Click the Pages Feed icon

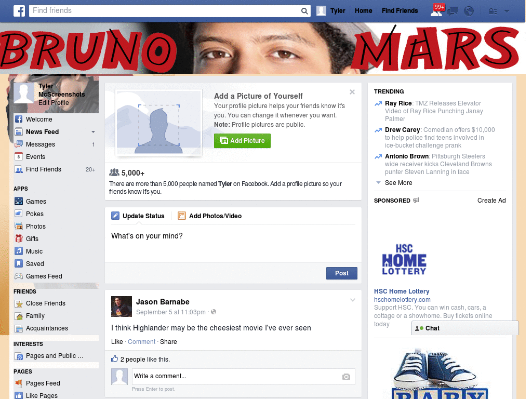19,383
